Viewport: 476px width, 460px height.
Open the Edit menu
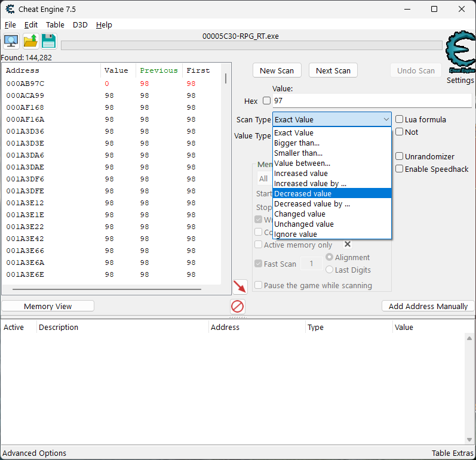click(31, 25)
